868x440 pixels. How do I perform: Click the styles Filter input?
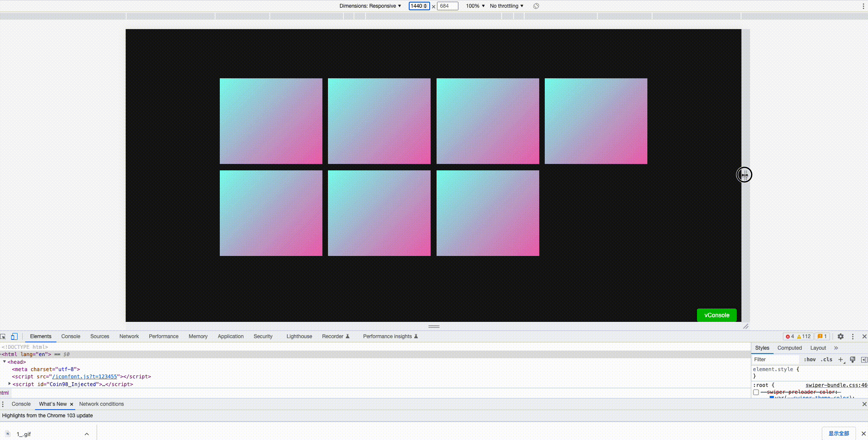click(776, 360)
